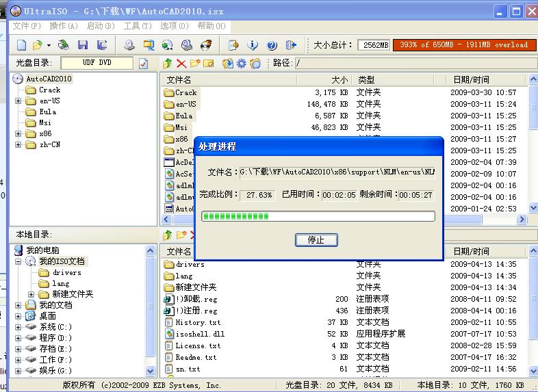Click the Make CD/DVD Image drive icon
The width and height of the screenshot is (538, 392).
(129, 45)
